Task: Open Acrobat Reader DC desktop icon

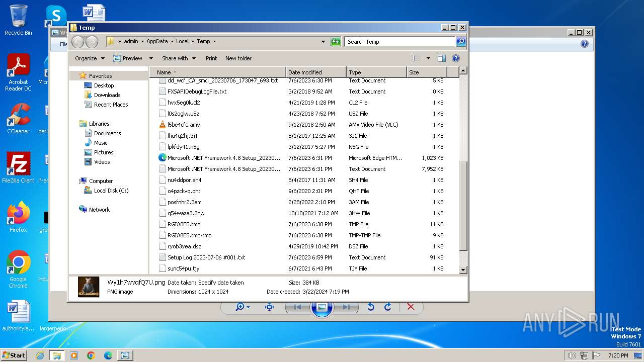Action: (18, 72)
